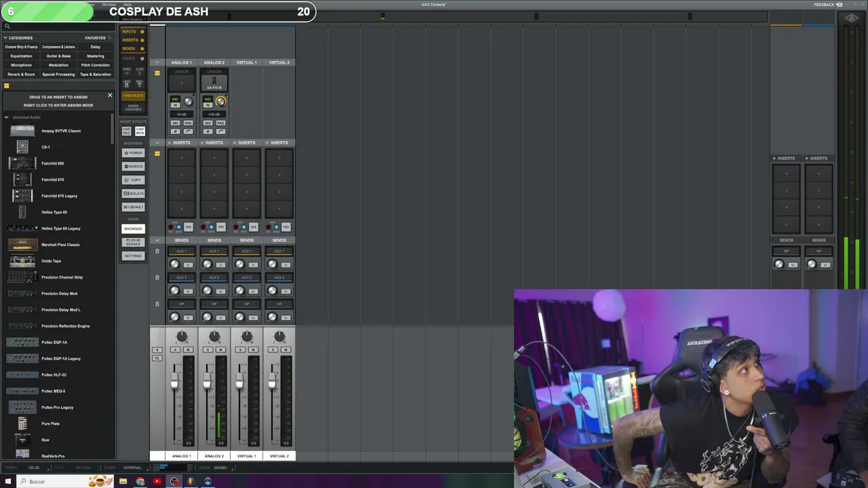Click the COPY modifier button

(x=133, y=180)
